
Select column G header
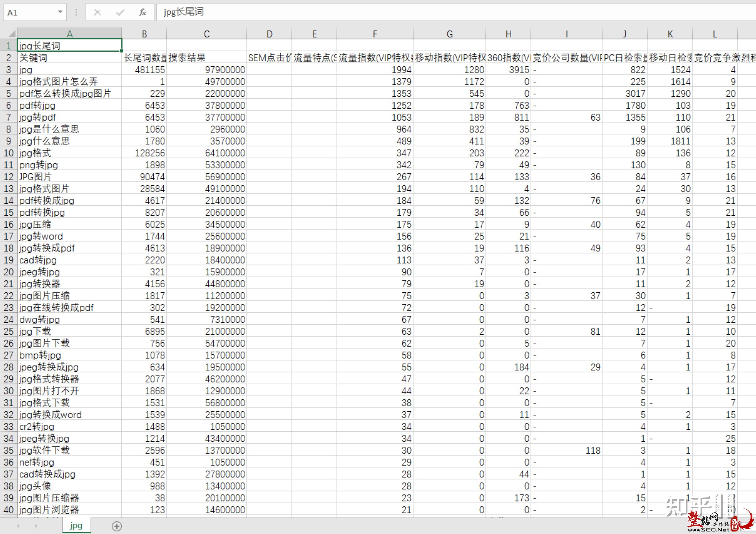point(449,33)
